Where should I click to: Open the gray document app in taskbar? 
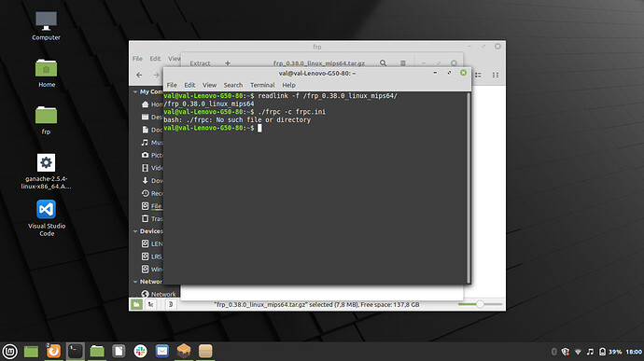(x=119, y=351)
